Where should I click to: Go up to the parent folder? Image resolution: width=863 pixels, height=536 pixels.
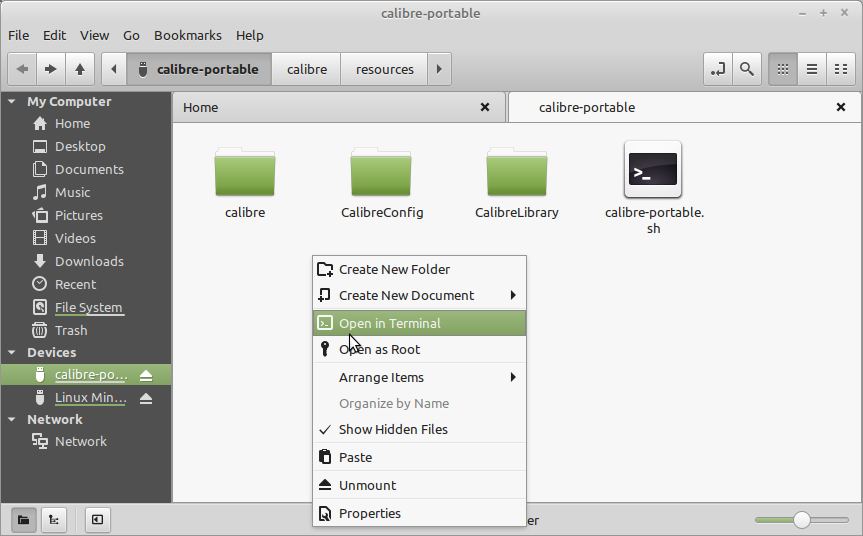tap(80, 69)
